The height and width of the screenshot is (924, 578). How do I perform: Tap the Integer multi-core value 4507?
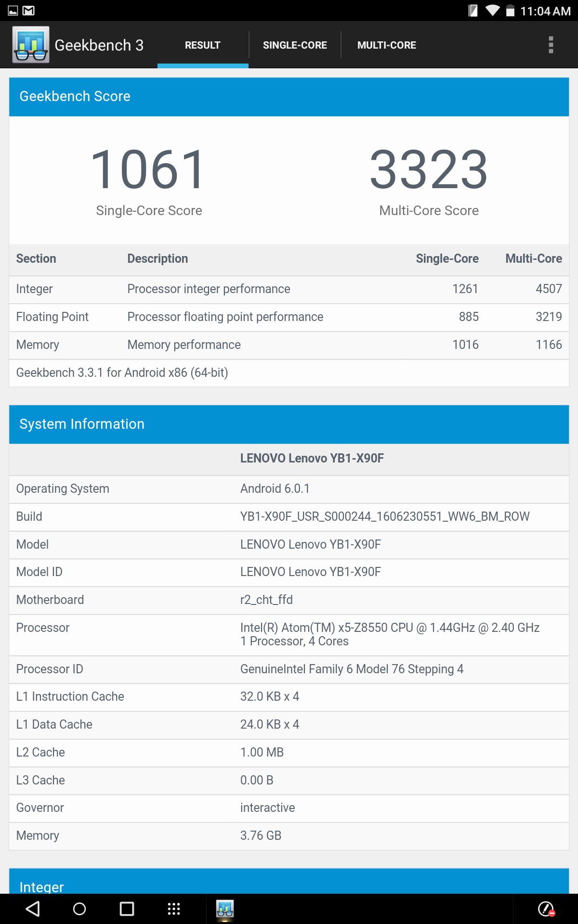[x=549, y=289]
